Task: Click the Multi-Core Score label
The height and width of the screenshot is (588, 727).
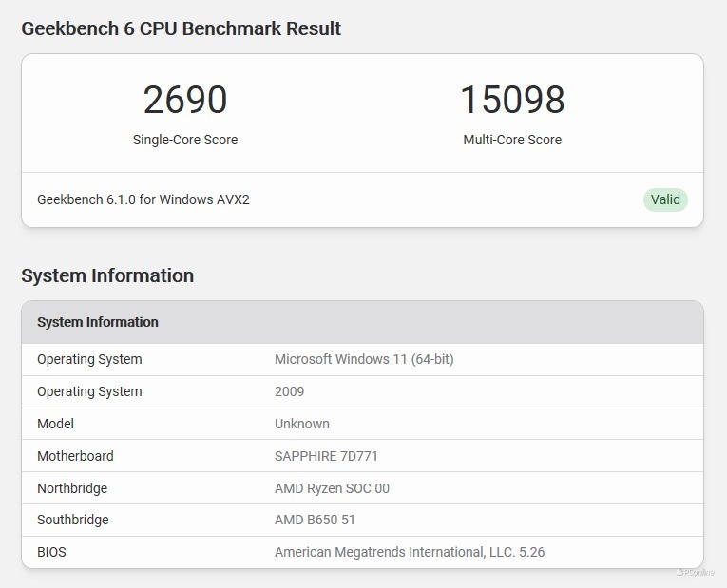Action: [x=512, y=140]
